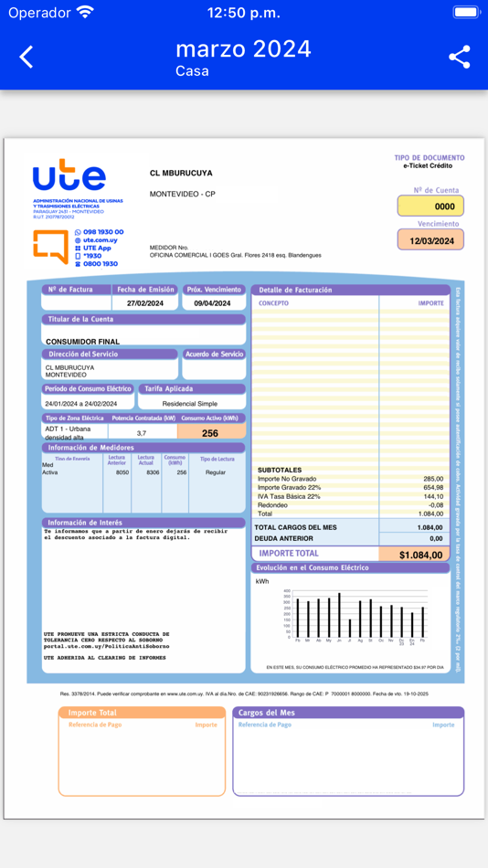488x868 pixels.
Task: Tap the Detalle de Facturación header
Action: [350, 290]
